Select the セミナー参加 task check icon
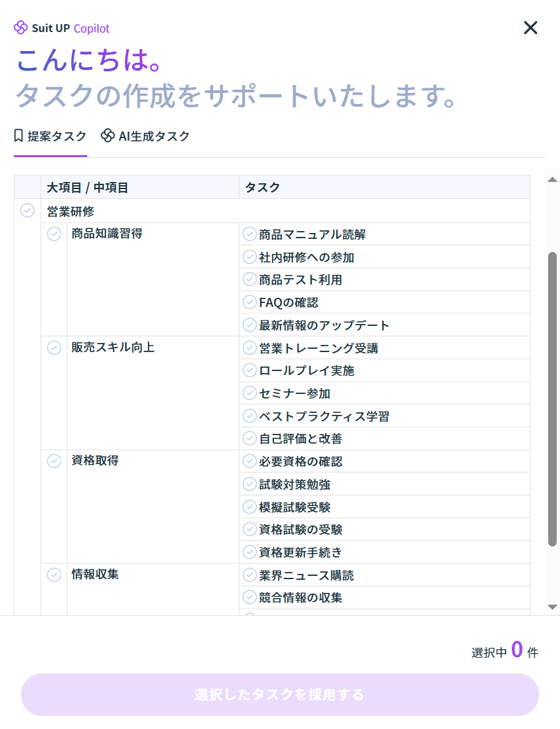560x729 pixels. 249,393
